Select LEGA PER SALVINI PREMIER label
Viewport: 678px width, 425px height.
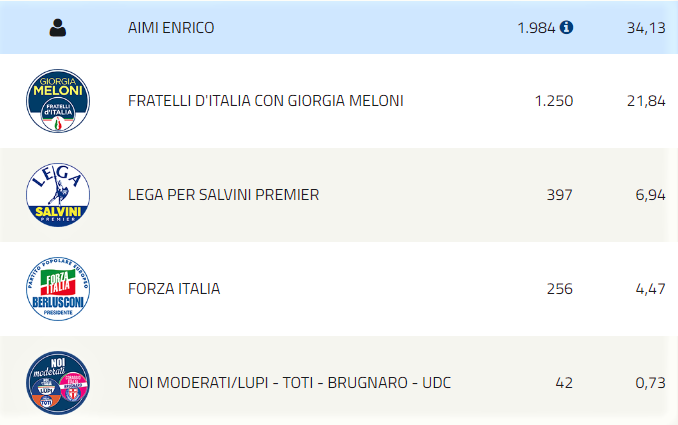pos(224,195)
